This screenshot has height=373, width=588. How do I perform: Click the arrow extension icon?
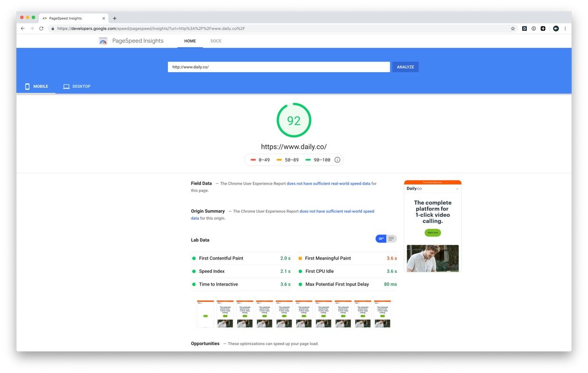[543, 28]
